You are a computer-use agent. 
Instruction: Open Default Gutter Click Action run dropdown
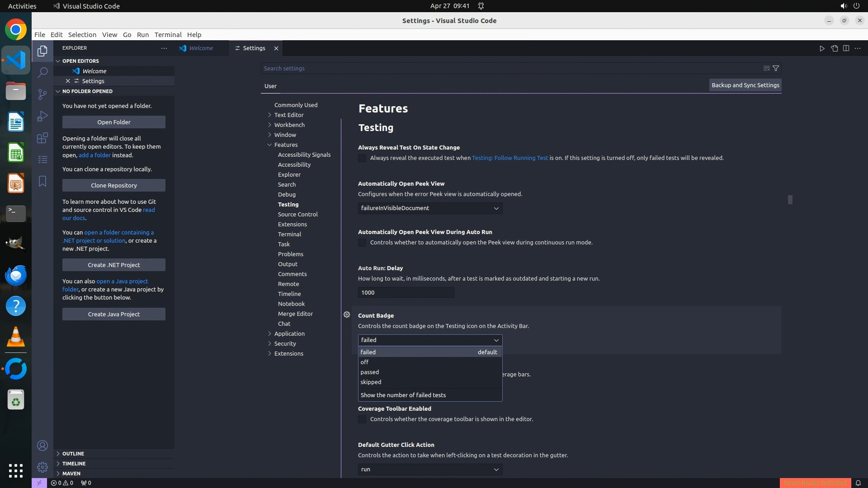click(430, 469)
